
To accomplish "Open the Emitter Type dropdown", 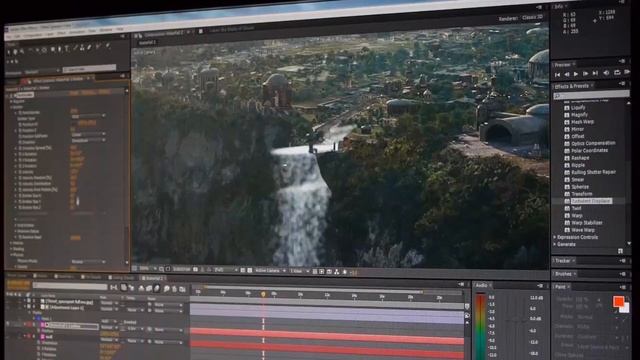I will [x=89, y=116].
